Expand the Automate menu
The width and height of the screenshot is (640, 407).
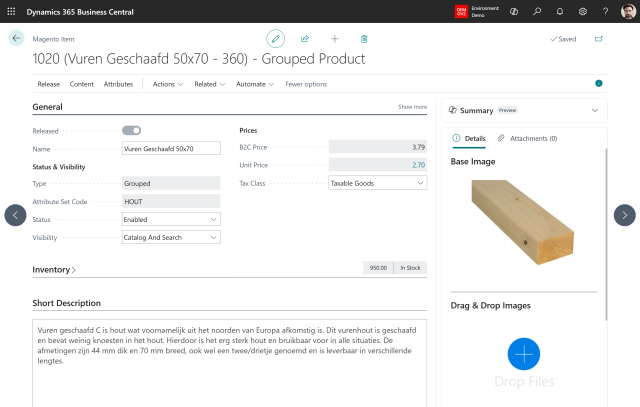(x=255, y=84)
